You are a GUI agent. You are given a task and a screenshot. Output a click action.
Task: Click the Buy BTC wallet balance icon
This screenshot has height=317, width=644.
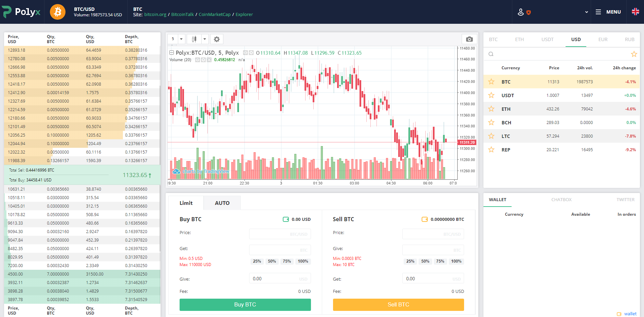coord(286,219)
